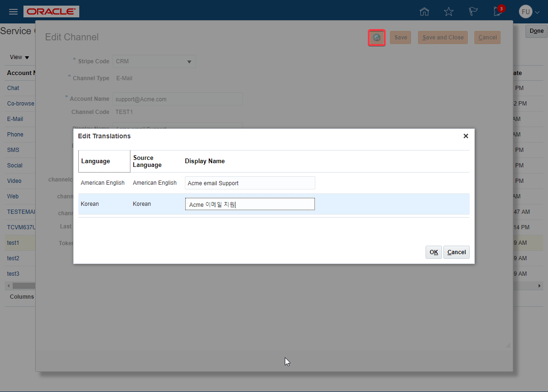Open notifications bell with badge

click(x=499, y=11)
